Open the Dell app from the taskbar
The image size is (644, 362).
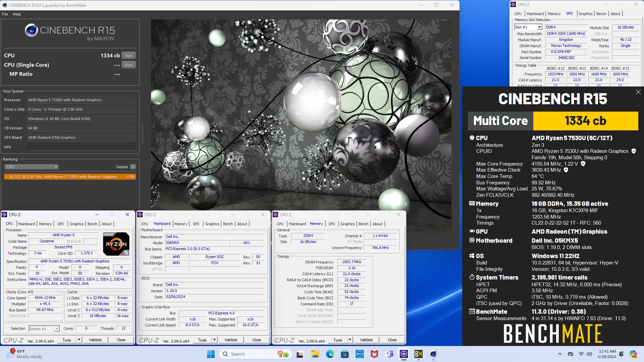360,354
